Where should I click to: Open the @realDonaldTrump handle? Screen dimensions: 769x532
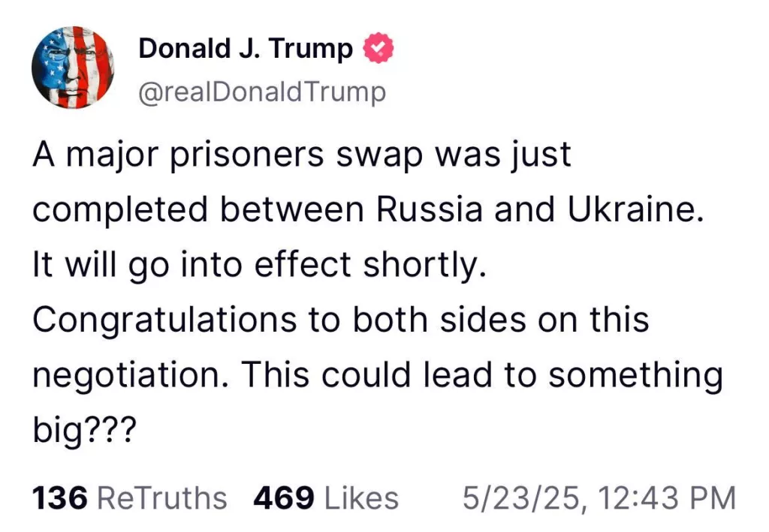[x=262, y=92]
